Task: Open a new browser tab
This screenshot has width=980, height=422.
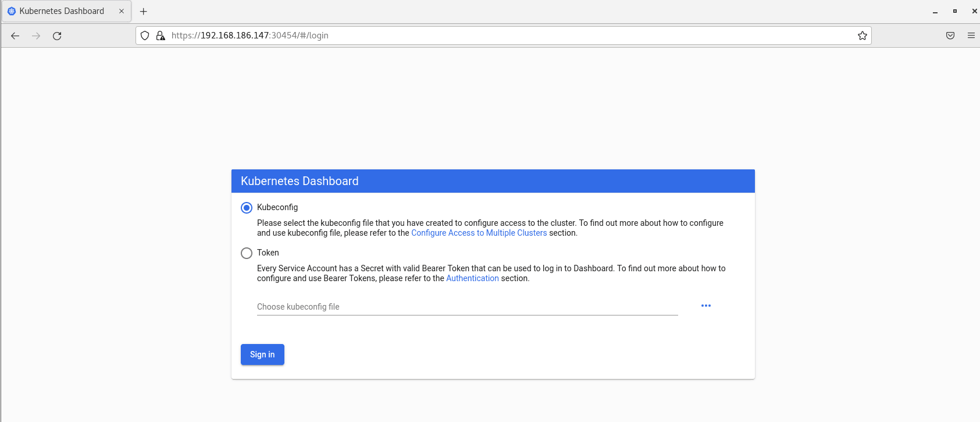Action: click(x=144, y=11)
